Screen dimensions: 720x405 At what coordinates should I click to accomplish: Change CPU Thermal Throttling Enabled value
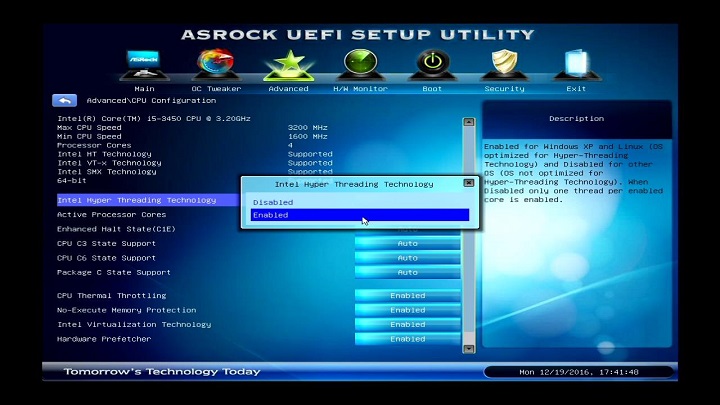click(407, 296)
